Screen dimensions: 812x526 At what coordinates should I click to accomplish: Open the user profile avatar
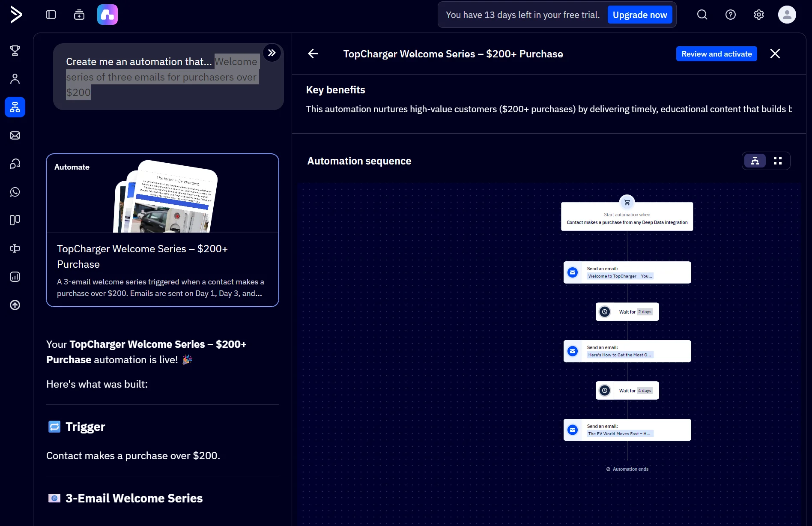click(787, 15)
